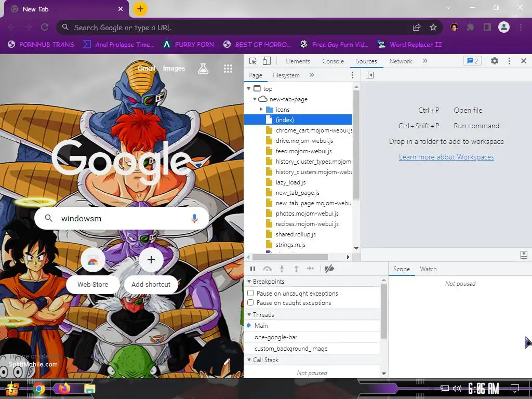This screenshot has width=532, height=399.
Task: Open drive.mojom-webui.js file
Action: pyautogui.click(x=304, y=141)
